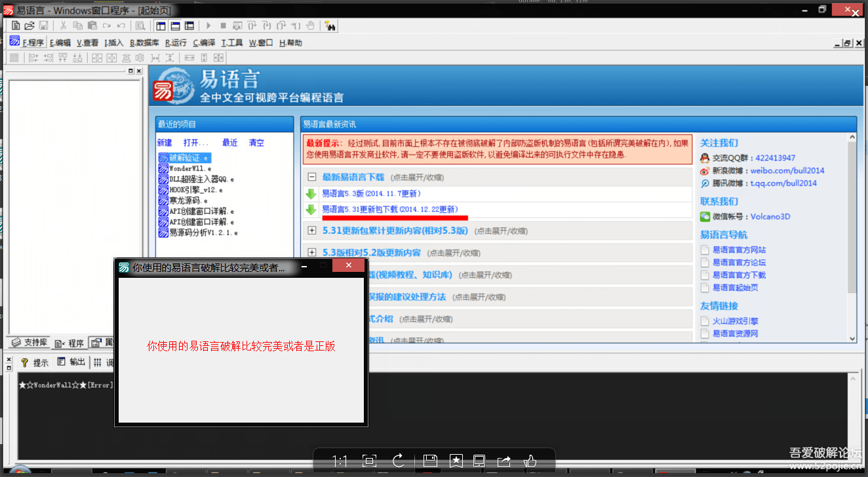Screen dimensions: 868x477
Task: Expand the 5.3版相对5.2版更新内容 section
Action: point(311,252)
